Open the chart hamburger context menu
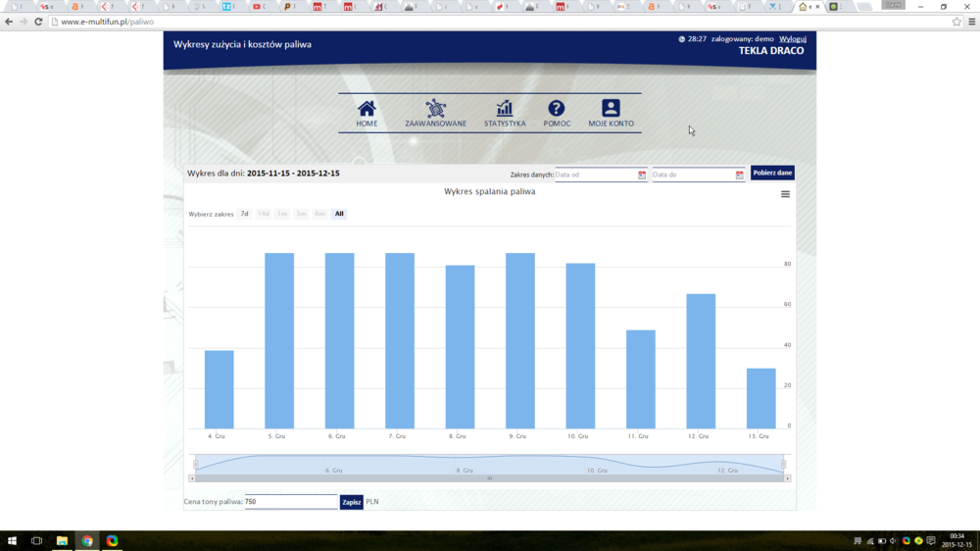The height and width of the screenshot is (551, 980). click(785, 194)
